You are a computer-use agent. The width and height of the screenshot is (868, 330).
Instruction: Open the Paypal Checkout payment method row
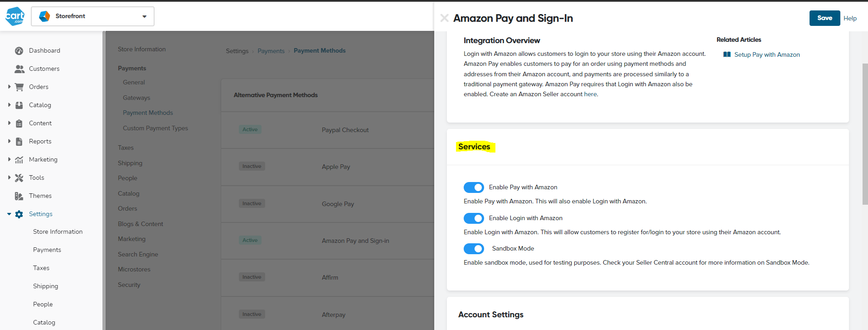coord(327,130)
